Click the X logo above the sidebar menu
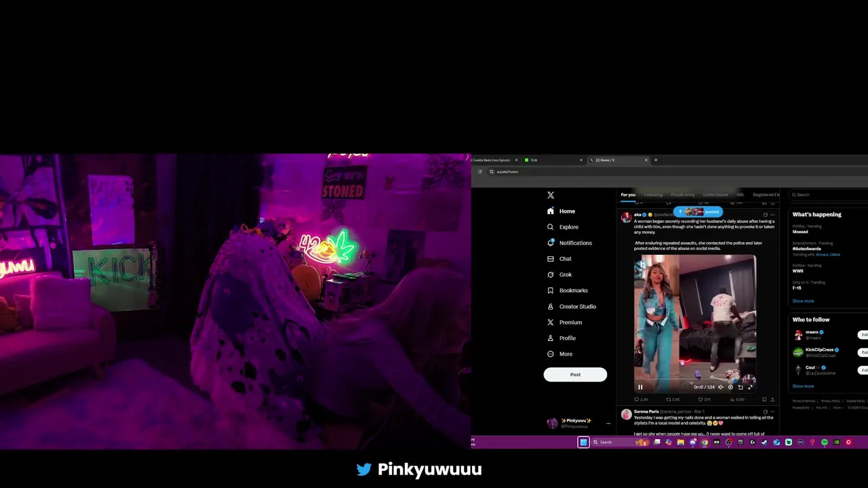The height and width of the screenshot is (488, 868). coord(551,195)
